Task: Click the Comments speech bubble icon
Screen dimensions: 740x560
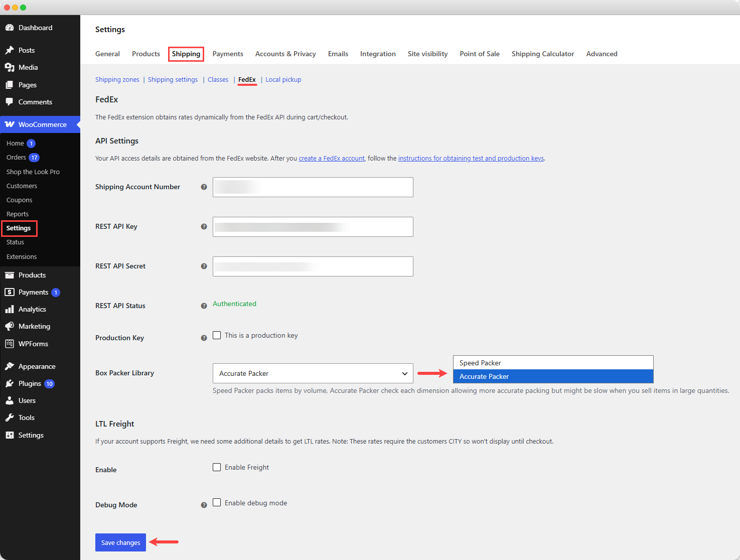Action: 10,102
